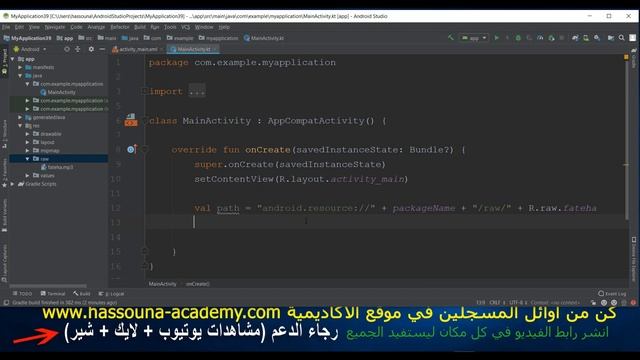The height and width of the screenshot is (360, 640).
Task: Open the AVD Manager icon
Action: point(586,38)
